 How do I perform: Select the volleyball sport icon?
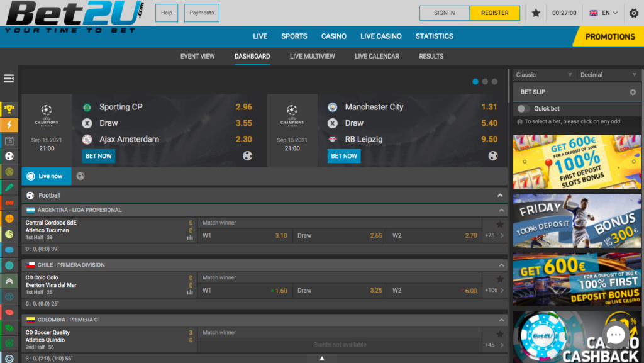click(x=9, y=234)
